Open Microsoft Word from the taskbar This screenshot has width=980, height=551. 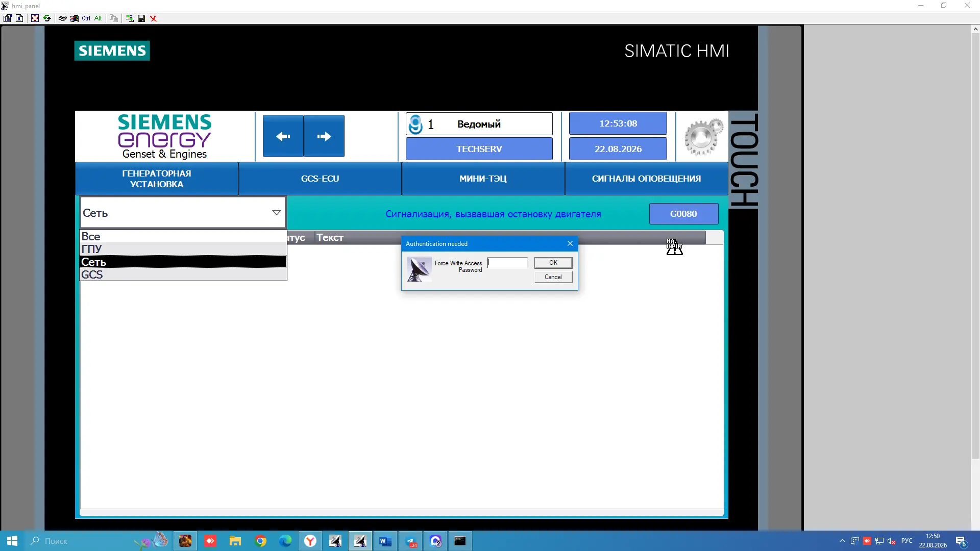(385, 541)
